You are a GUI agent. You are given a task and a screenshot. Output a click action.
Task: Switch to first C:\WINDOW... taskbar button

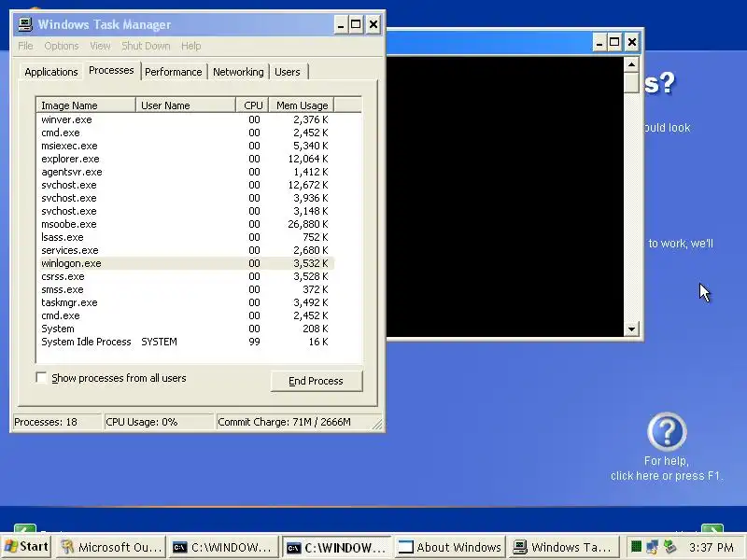click(223, 547)
